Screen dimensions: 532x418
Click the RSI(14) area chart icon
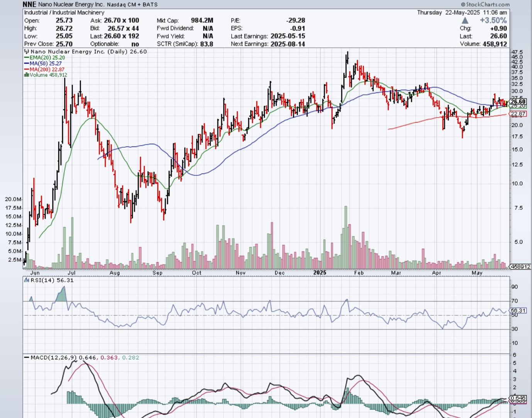(x=27, y=280)
